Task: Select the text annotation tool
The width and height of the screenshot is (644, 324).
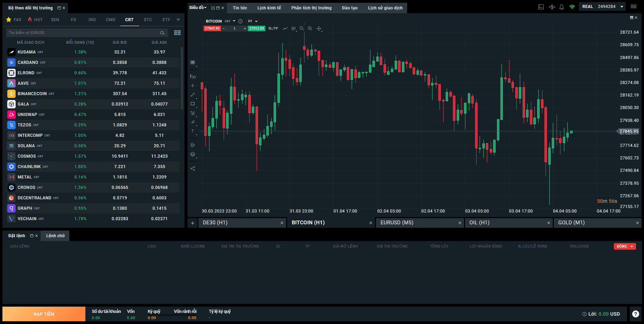Action: tap(193, 131)
